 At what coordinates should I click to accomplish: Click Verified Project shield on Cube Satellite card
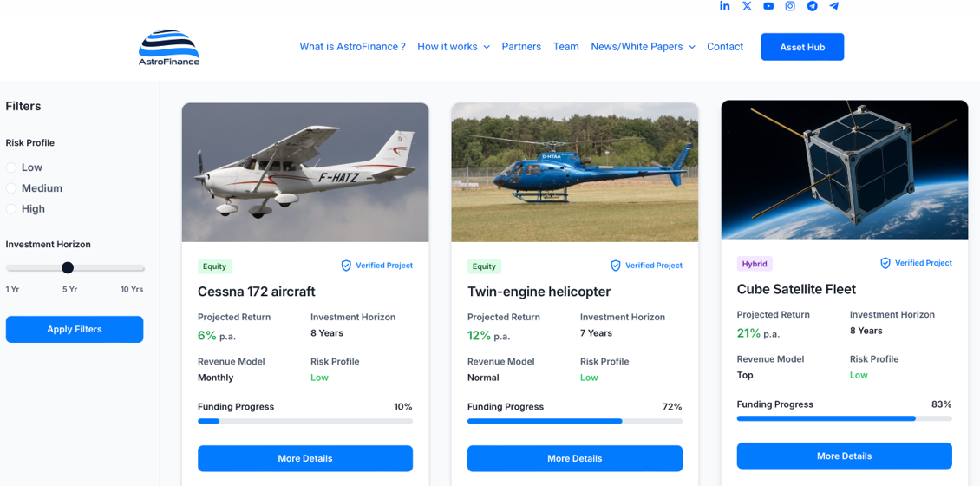(885, 263)
